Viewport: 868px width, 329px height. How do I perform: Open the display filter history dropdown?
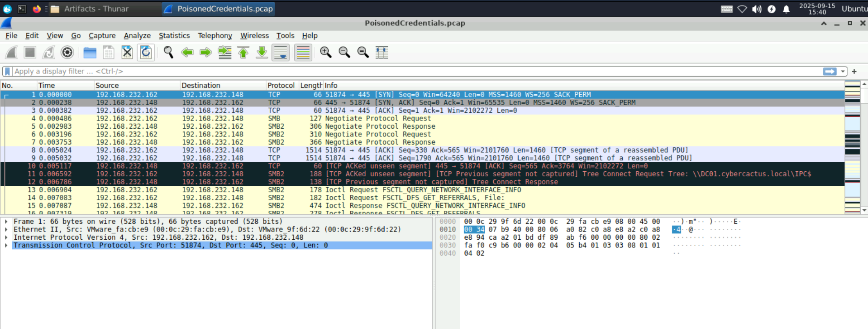(x=843, y=71)
